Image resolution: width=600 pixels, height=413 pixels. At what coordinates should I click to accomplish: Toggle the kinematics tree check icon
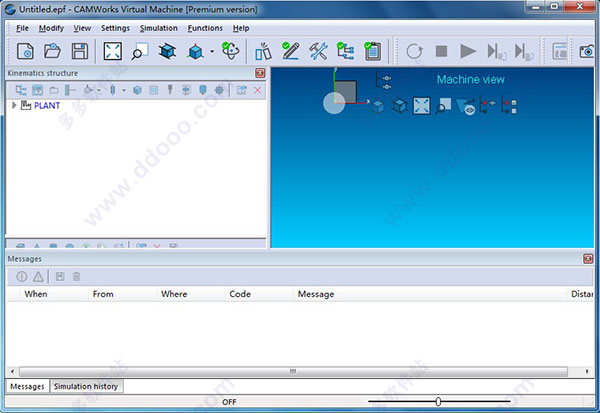[345, 51]
